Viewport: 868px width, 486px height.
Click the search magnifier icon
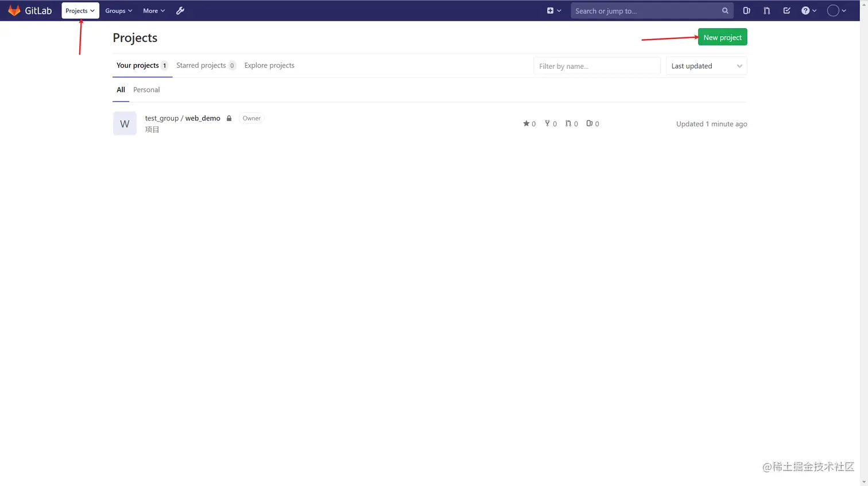pos(725,11)
